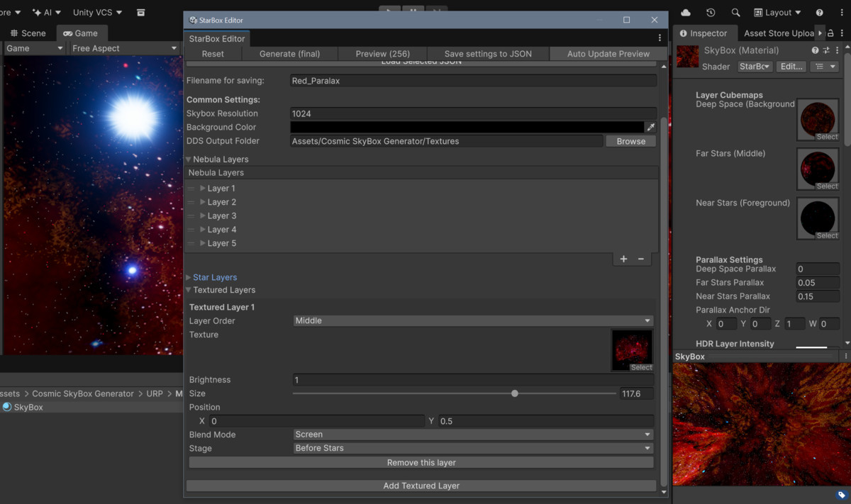
Task: Select the Game tab
Action: click(81, 33)
